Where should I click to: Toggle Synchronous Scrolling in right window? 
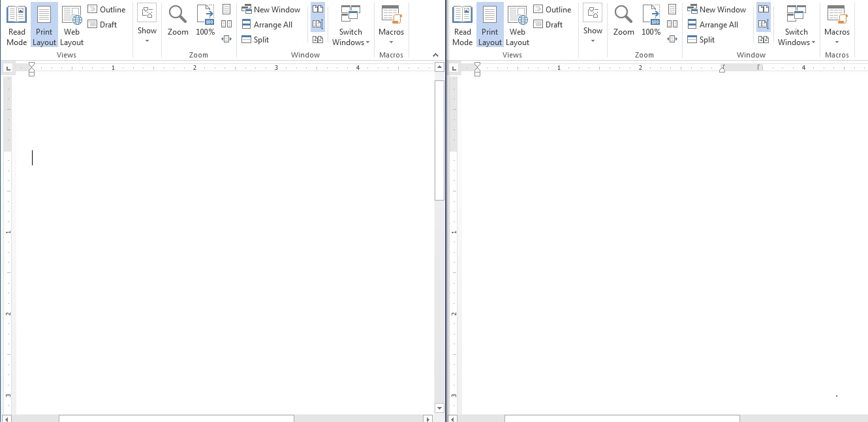764,24
